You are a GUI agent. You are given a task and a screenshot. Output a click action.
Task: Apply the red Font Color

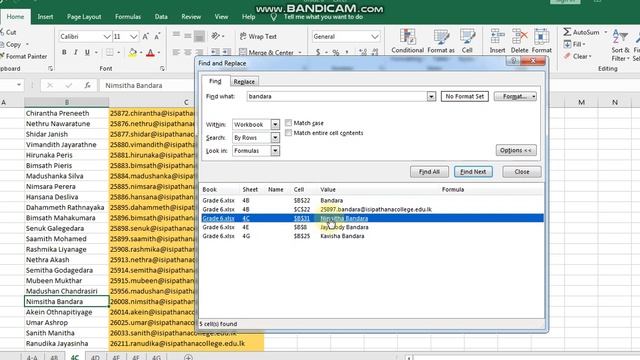[x=150, y=53]
